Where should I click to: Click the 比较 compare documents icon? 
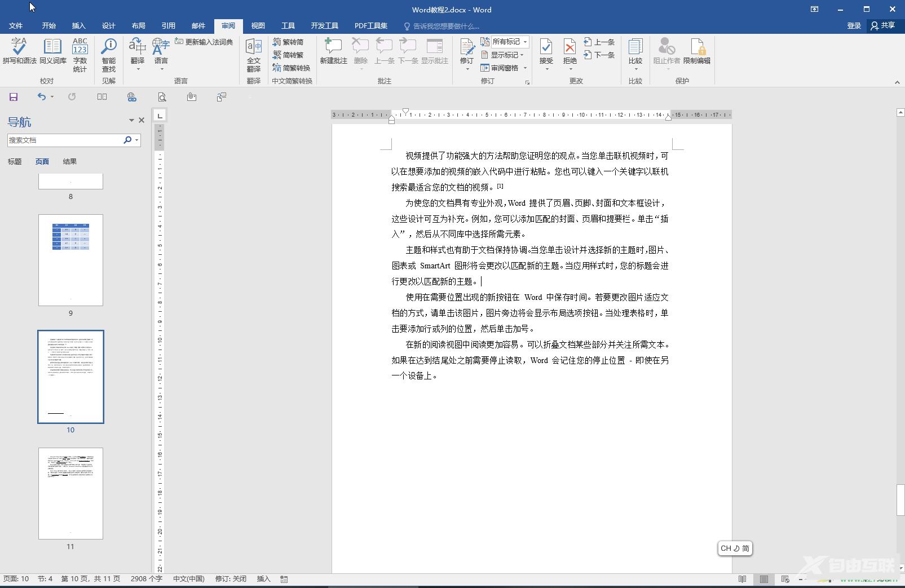(x=635, y=51)
